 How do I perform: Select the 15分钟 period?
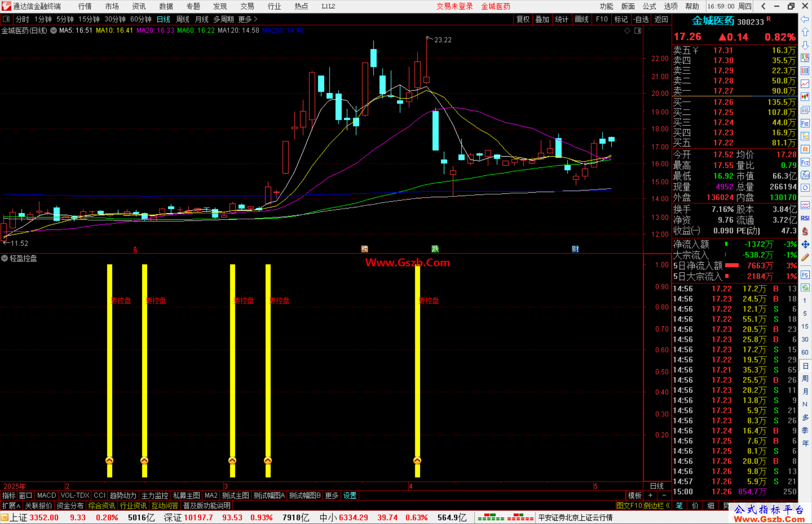tap(89, 19)
